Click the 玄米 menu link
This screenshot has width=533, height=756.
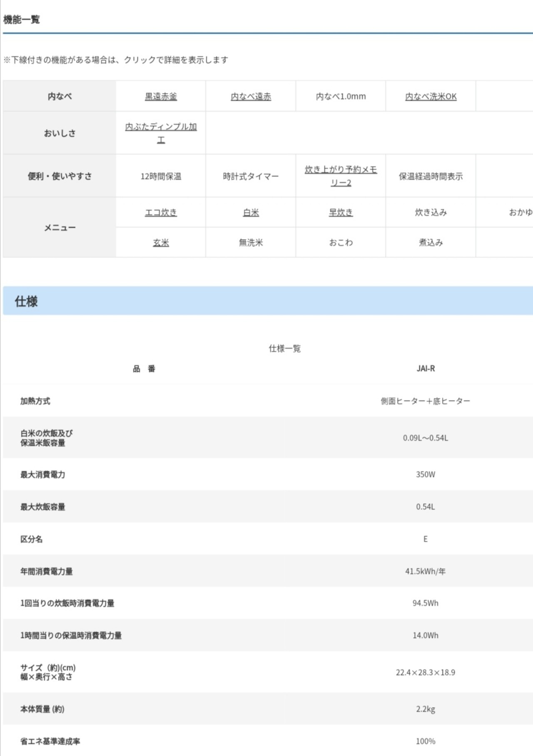161,242
